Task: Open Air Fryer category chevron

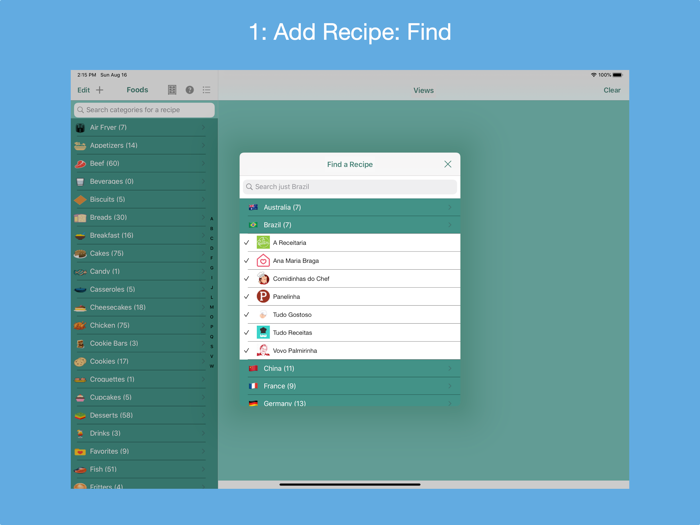Action: (x=203, y=127)
